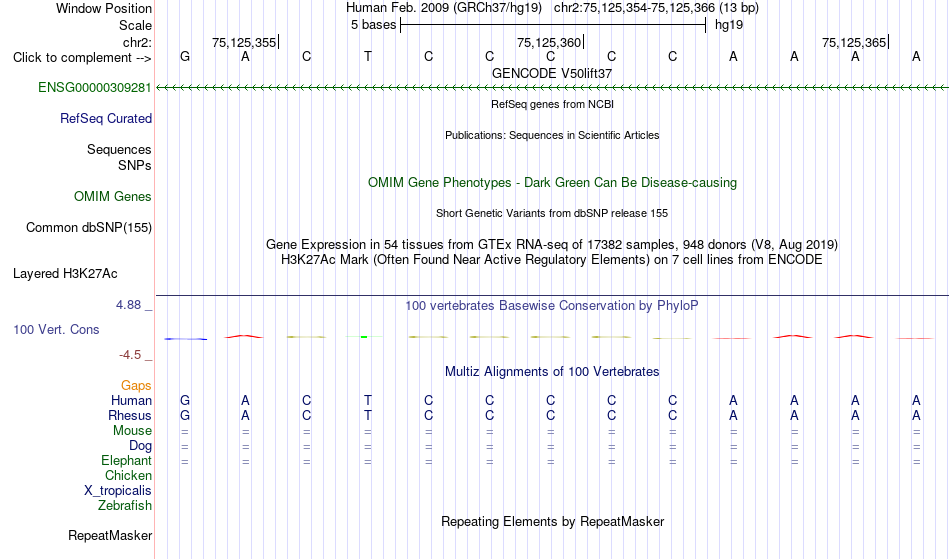The width and height of the screenshot is (950, 559).
Task: Click the Sequences track label
Action: tap(119, 150)
